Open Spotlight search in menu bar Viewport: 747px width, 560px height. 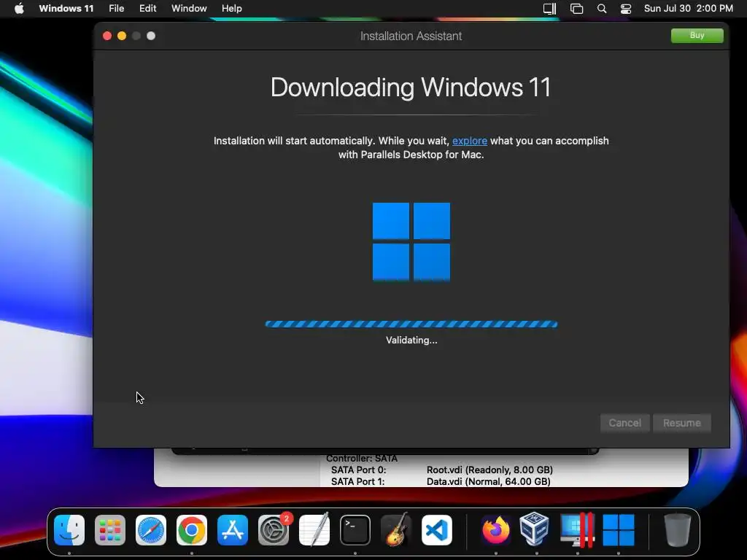click(x=602, y=9)
